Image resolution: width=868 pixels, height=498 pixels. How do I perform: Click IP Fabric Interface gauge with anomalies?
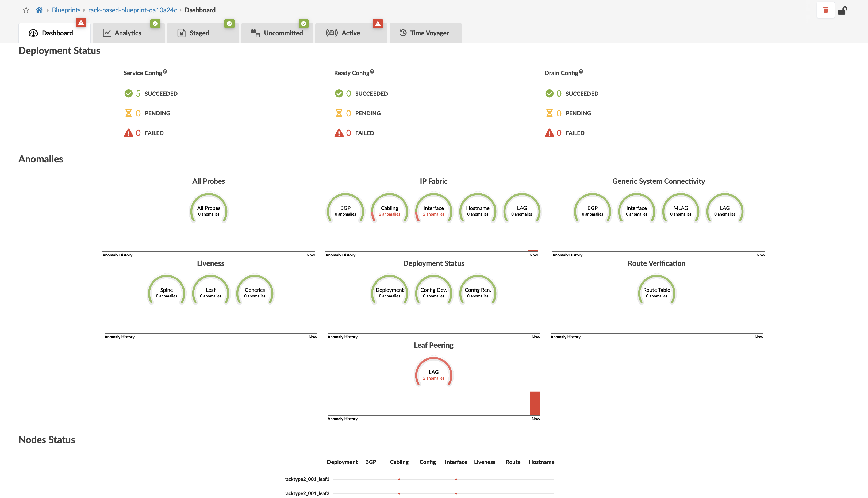coord(433,210)
